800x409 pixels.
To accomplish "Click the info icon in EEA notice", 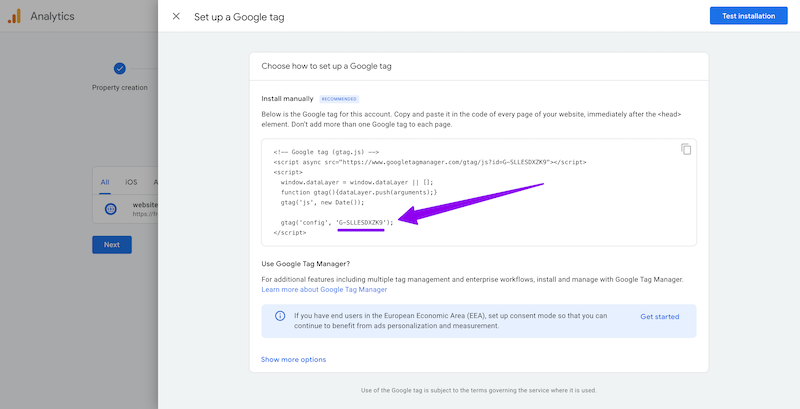I will 280,316.
